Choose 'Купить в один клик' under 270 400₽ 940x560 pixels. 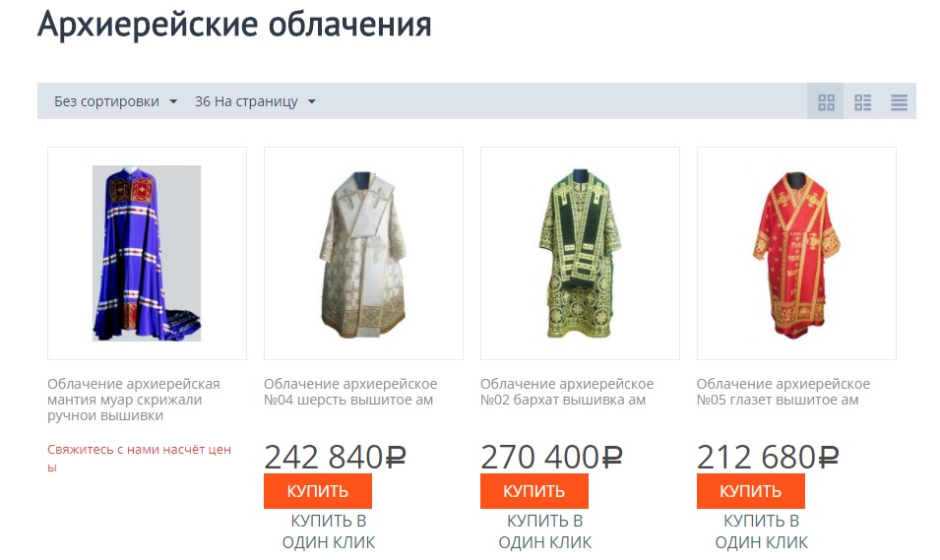point(545,531)
